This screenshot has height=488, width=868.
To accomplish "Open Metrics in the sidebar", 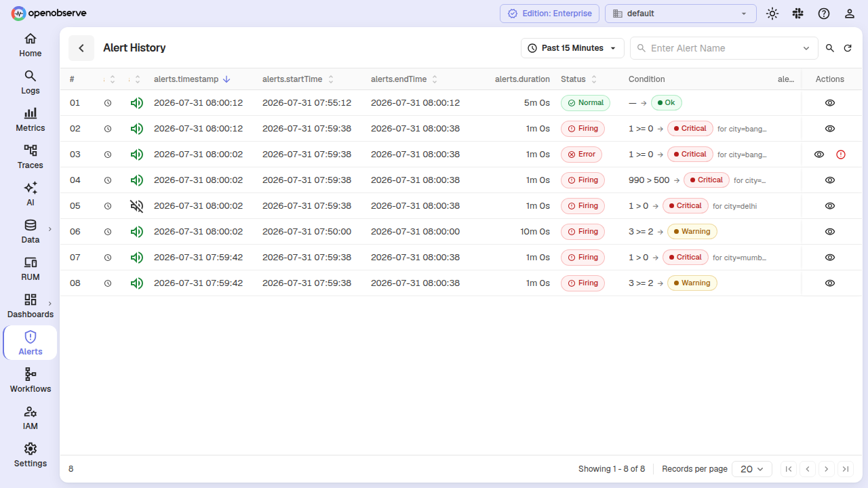I will (x=31, y=120).
